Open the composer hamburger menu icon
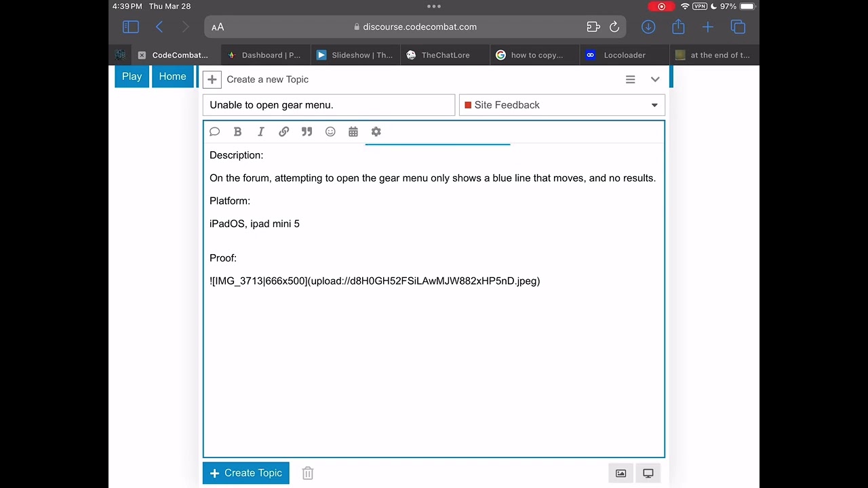Image resolution: width=868 pixels, height=488 pixels. [x=630, y=79]
